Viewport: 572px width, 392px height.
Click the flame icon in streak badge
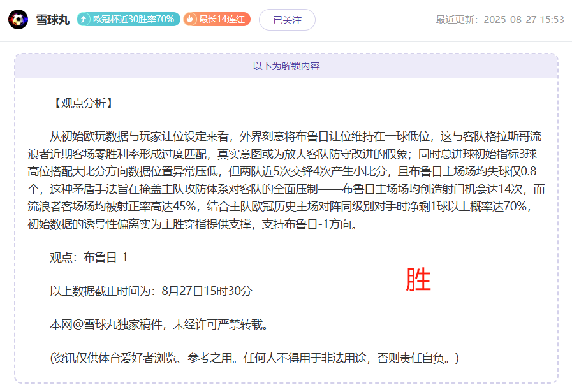coord(189,19)
